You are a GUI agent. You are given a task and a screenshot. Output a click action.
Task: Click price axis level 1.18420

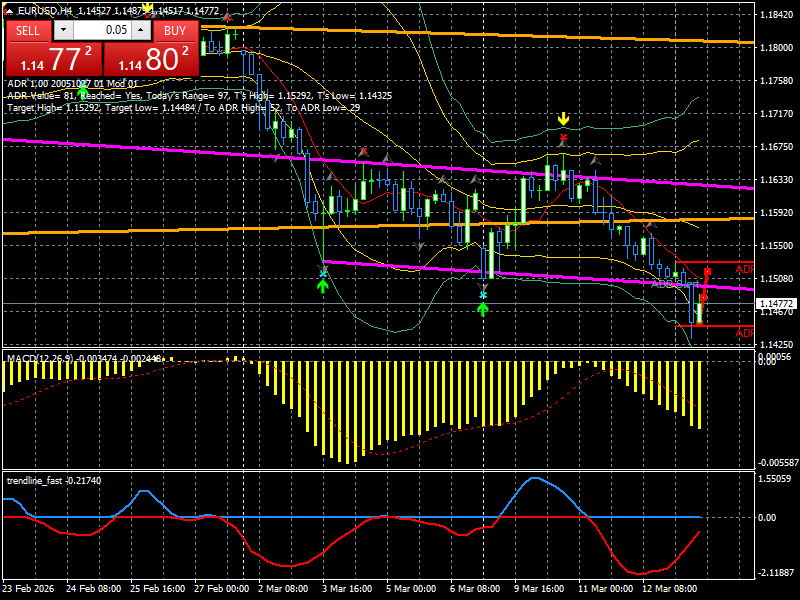(777, 15)
